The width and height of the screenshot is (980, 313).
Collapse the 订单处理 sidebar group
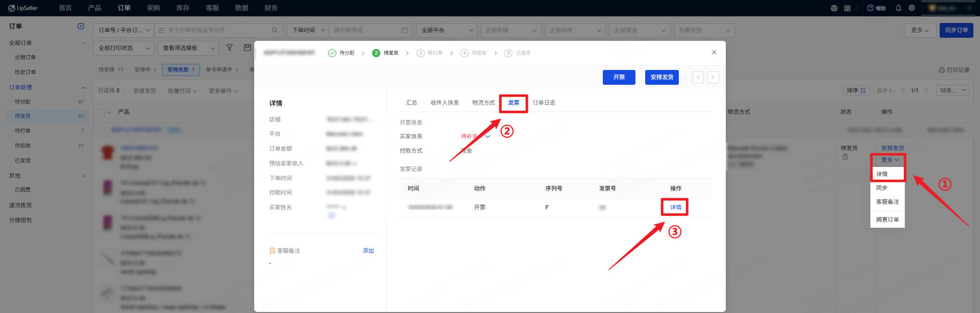click(x=83, y=87)
